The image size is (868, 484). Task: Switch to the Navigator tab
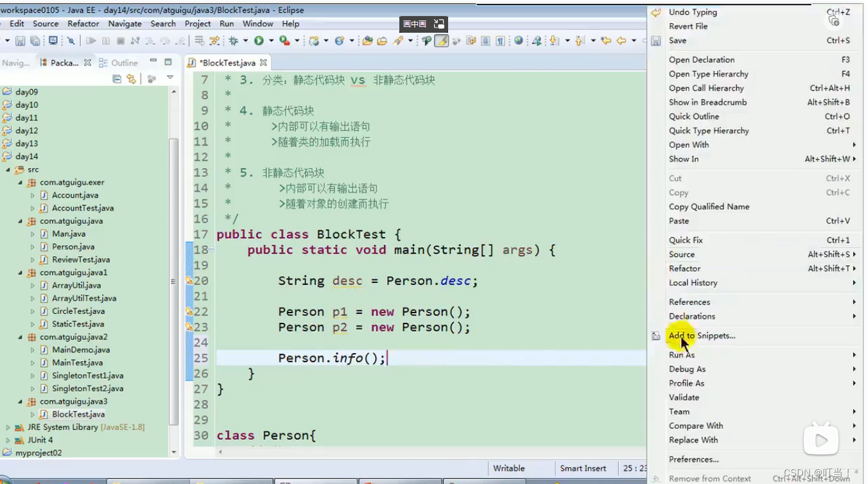pos(16,63)
